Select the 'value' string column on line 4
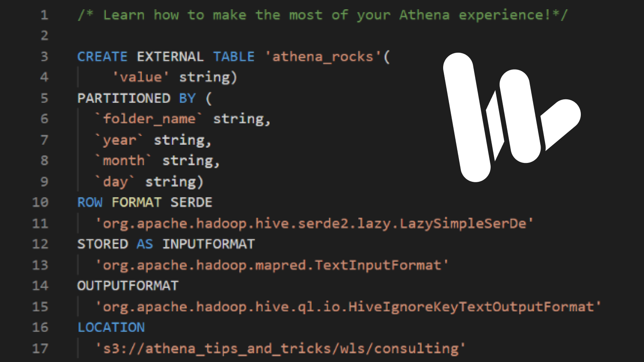Image resolution: width=644 pixels, height=362 pixels. coord(141,77)
